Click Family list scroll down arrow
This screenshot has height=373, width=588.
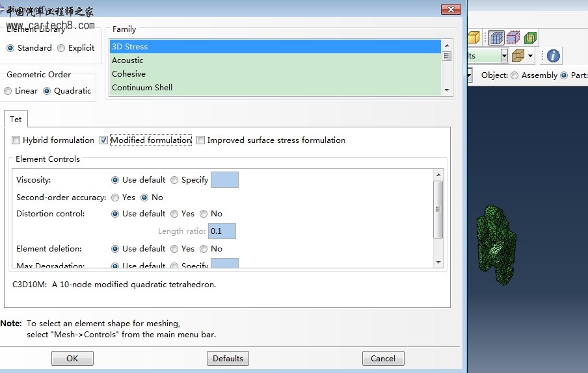447,90
